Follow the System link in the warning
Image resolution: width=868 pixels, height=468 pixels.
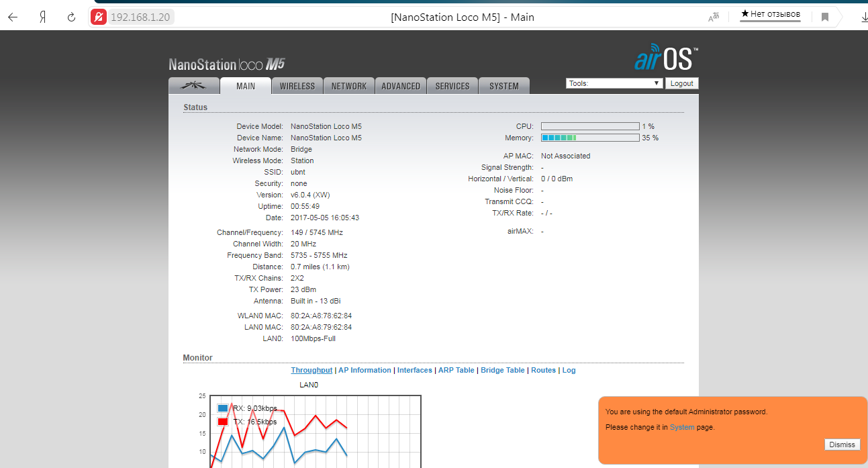pyautogui.click(x=682, y=427)
